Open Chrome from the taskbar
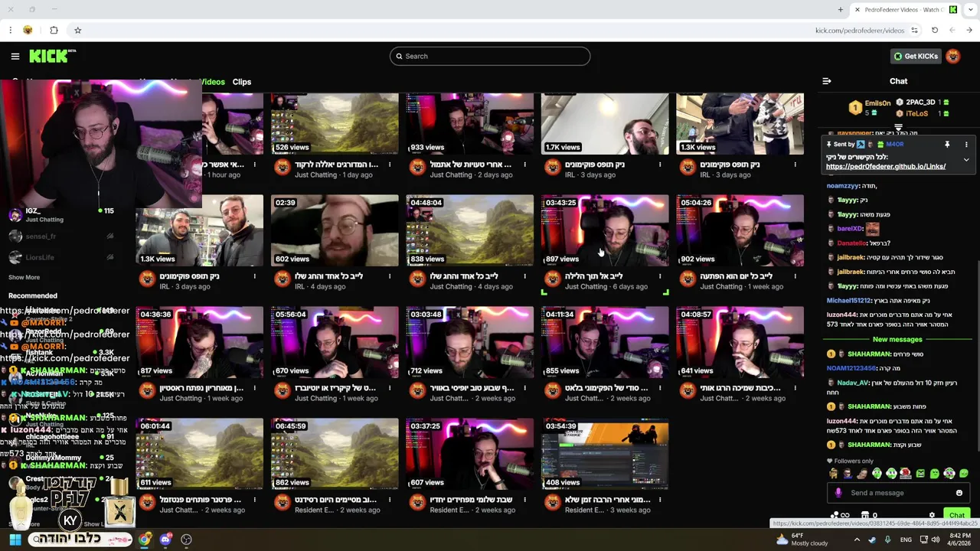980x551 pixels. (x=145, y=540)
